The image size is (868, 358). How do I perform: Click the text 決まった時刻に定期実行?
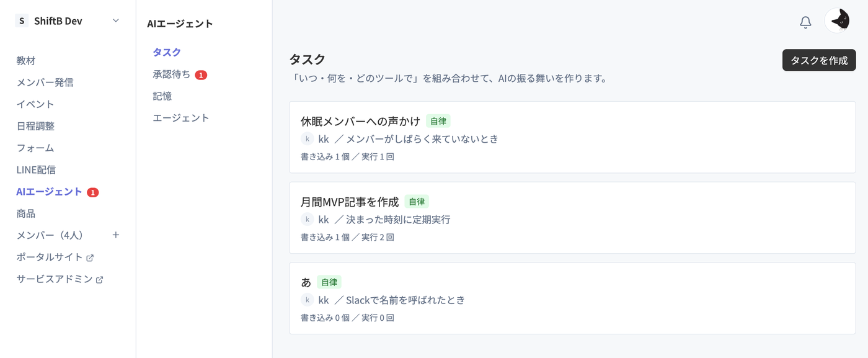pyautogui.click(x=398, y=220)
